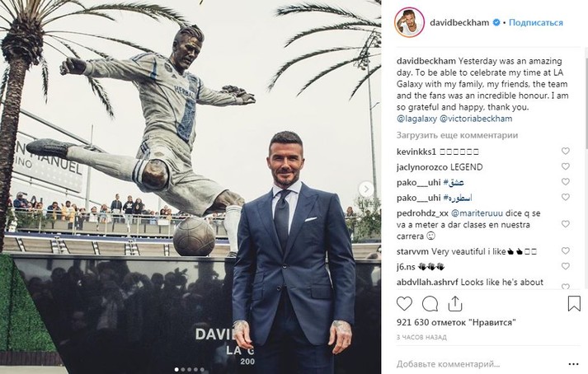Click the verified badge next to davidbeckham
This screenshot has height=374, width=588.
pos(496,22)
